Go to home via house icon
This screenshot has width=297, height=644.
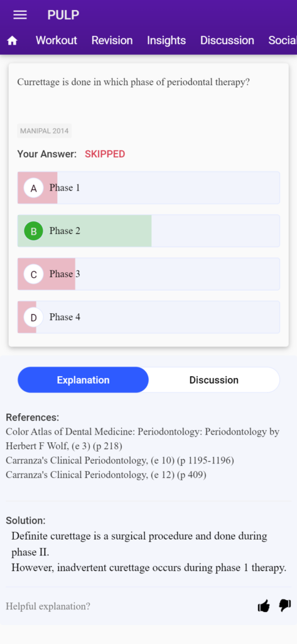13,40
